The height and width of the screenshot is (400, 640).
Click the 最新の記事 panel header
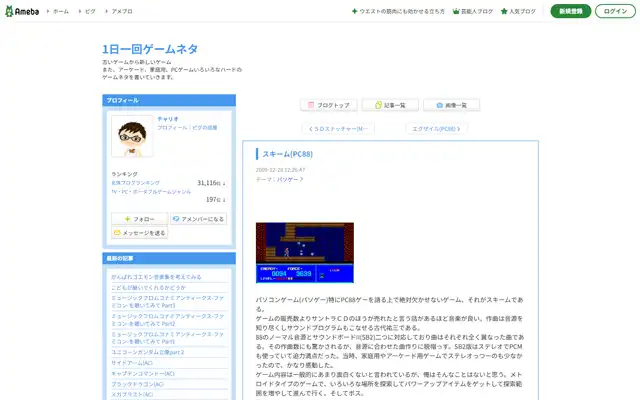(x=169, y=258)
